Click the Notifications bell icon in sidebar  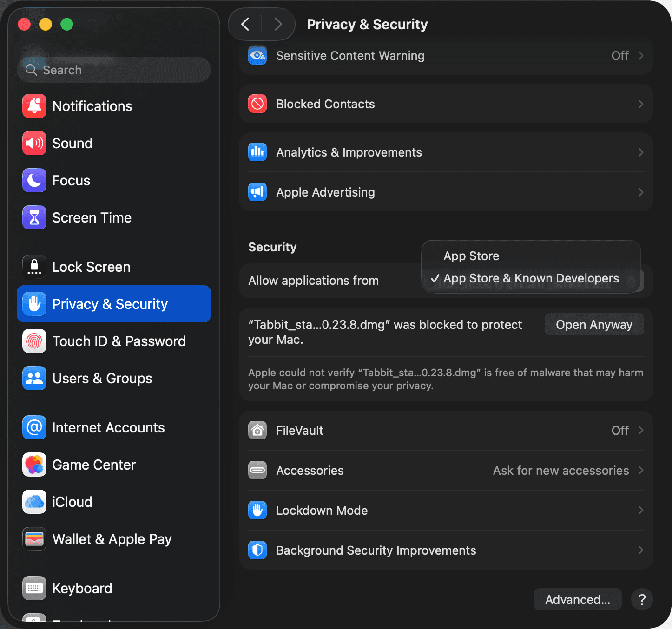(34, 106)
